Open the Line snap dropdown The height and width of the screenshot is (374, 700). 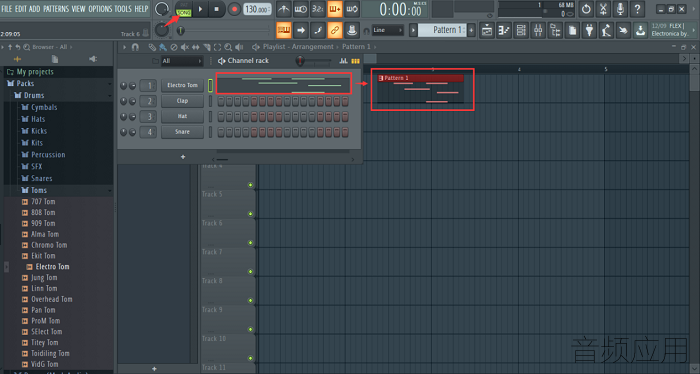pos(388,30)
